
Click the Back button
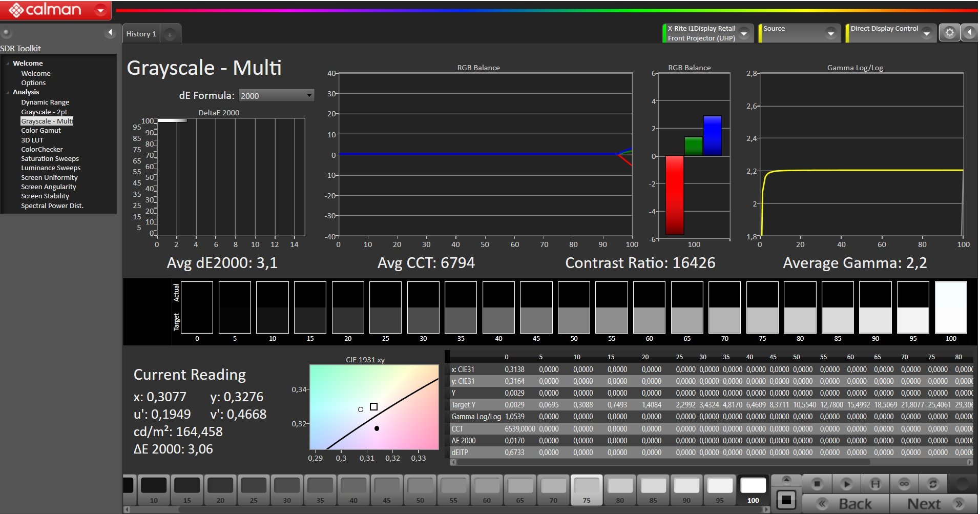(x=846, y=504)
